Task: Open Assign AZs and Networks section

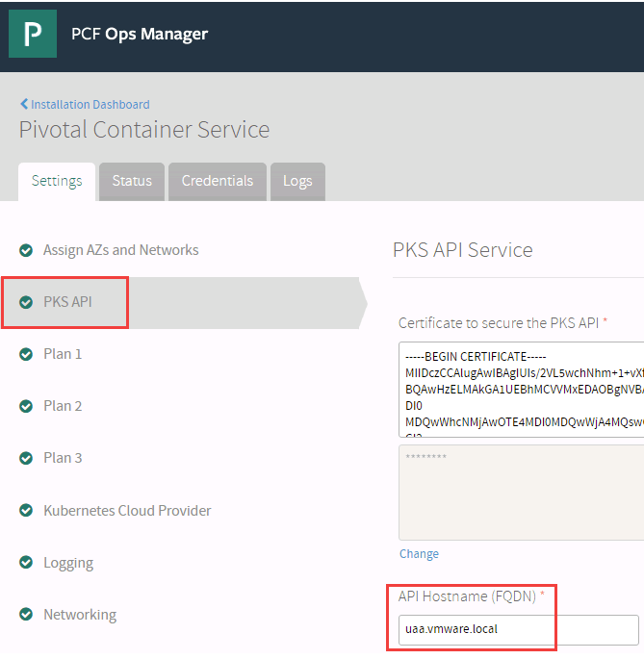Action: tap(120, 250)
